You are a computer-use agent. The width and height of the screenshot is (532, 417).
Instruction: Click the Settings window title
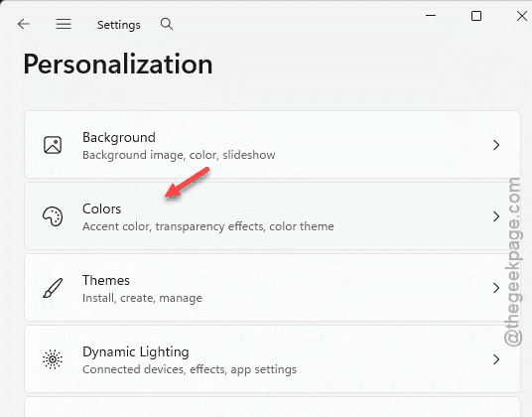(x=119, y=25)
